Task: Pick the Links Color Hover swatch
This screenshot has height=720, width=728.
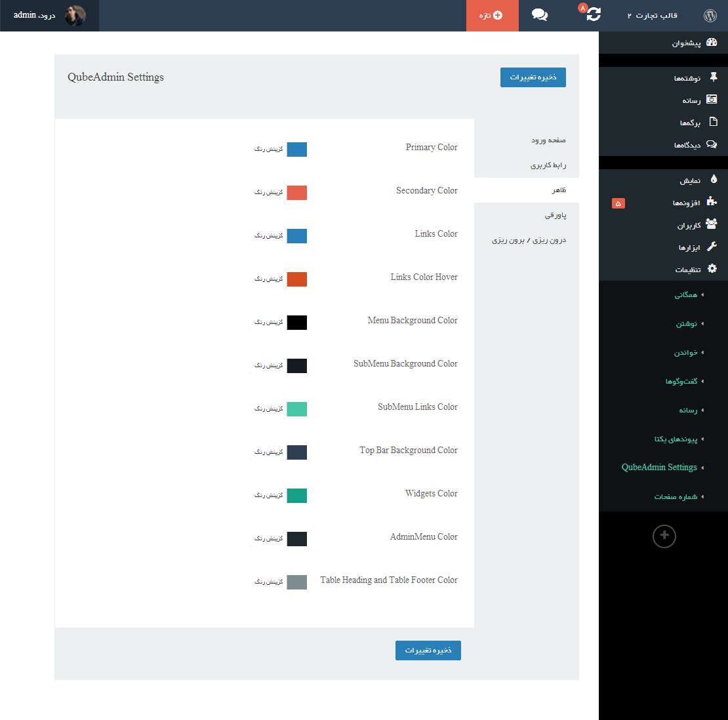Action: (296, 279)
